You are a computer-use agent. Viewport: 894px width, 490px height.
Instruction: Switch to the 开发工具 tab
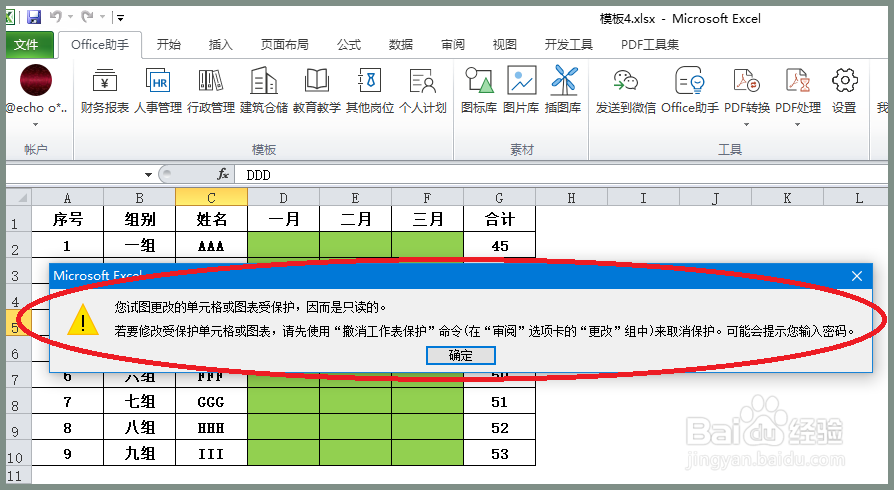(x=568, y=44)
